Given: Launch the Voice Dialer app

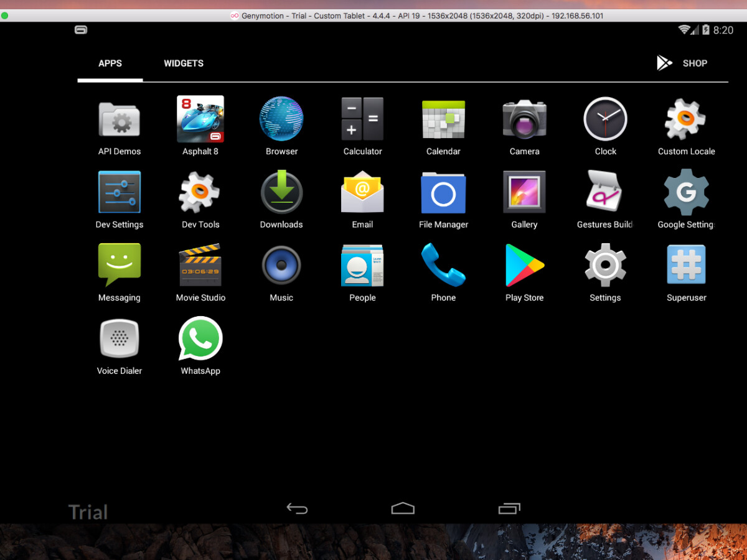Looking at the screenshot, I should (120, 339).
